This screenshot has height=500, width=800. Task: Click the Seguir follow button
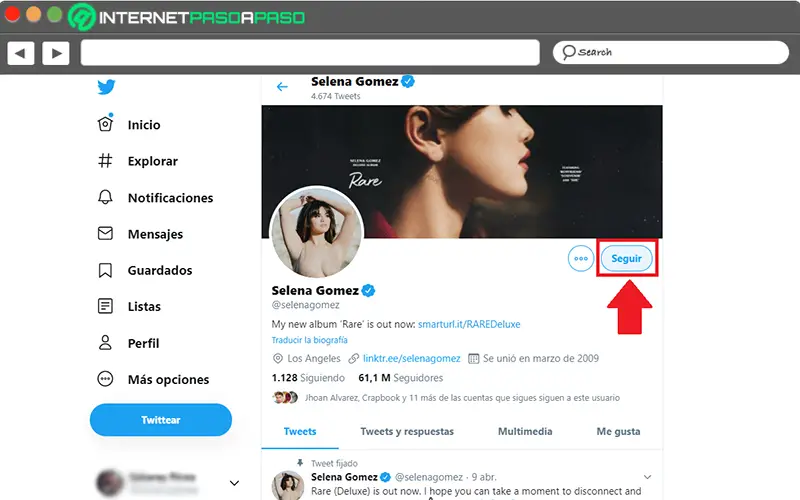627,258
